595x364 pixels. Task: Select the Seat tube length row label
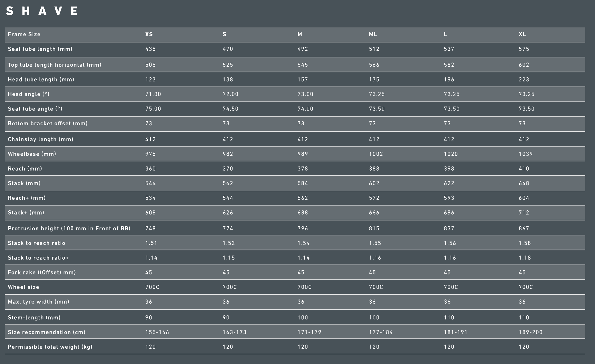40,49
